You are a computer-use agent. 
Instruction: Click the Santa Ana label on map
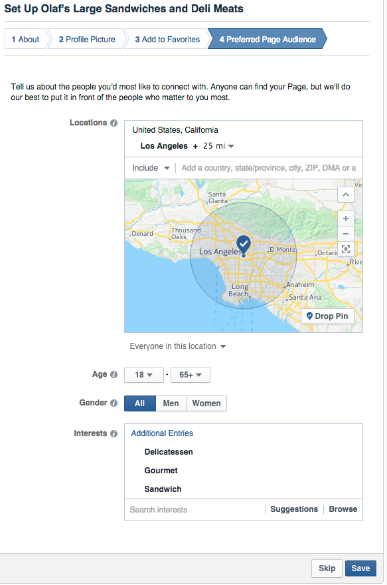click(305, 297)
